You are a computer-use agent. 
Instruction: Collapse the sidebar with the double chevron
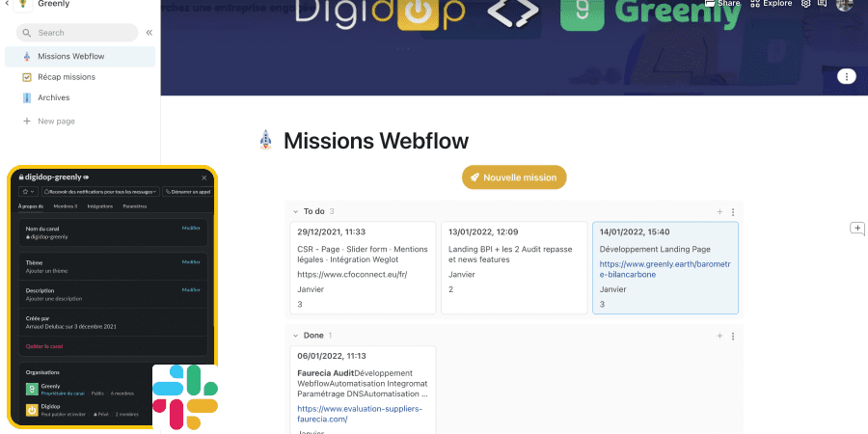click(149, 33)
